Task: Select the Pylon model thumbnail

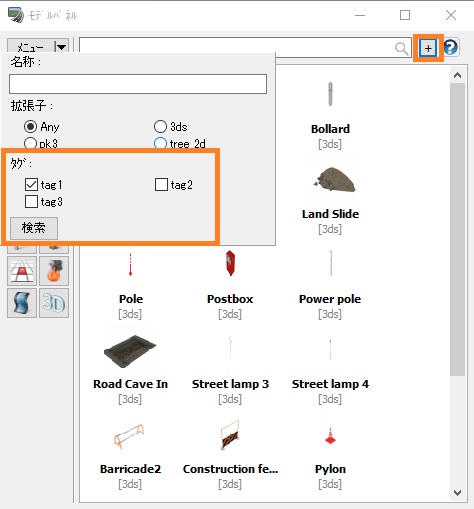Action: click(x=330, y=436)
